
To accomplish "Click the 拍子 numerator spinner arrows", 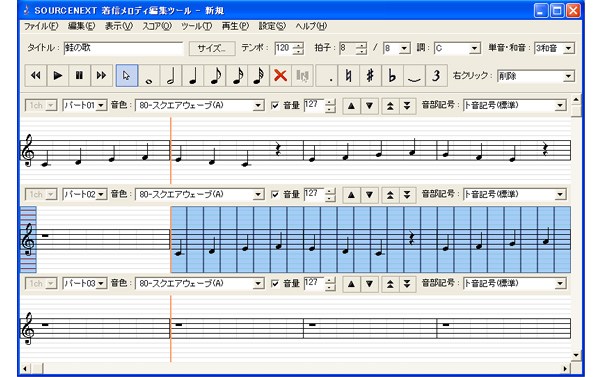I will 360,48.
